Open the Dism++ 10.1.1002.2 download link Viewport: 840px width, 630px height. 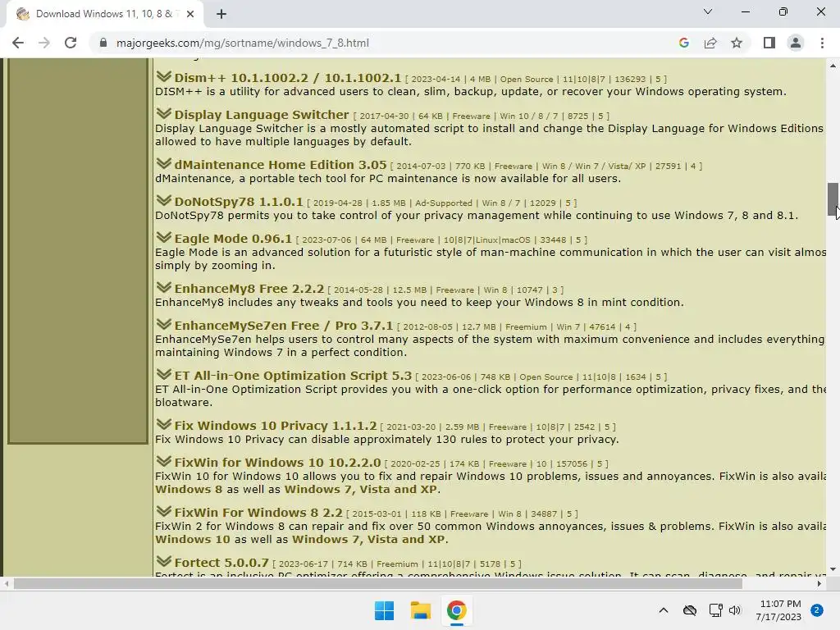click(288, 78)
